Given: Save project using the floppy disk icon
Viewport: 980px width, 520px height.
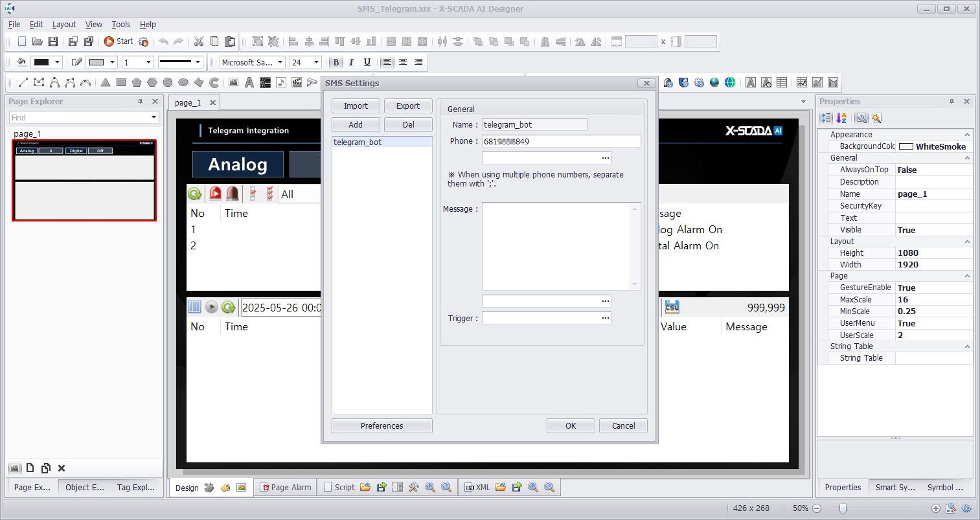Looking at the screenshot, I should [53, 41].
